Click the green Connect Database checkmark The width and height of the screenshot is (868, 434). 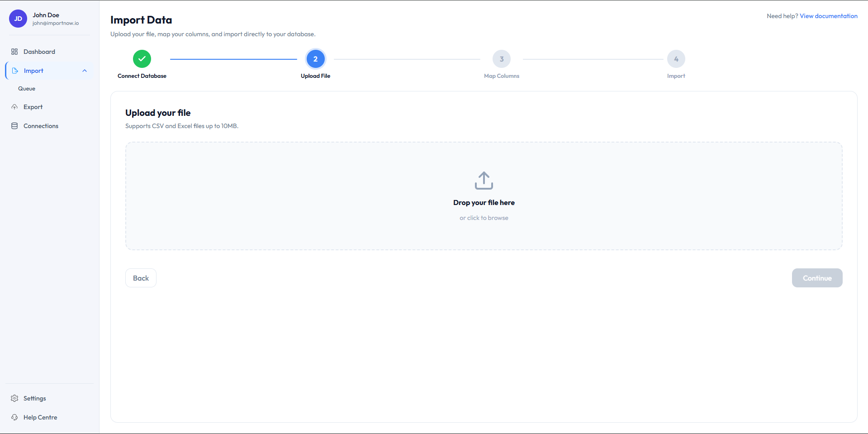pyautogui.click(x=142, y=58)
